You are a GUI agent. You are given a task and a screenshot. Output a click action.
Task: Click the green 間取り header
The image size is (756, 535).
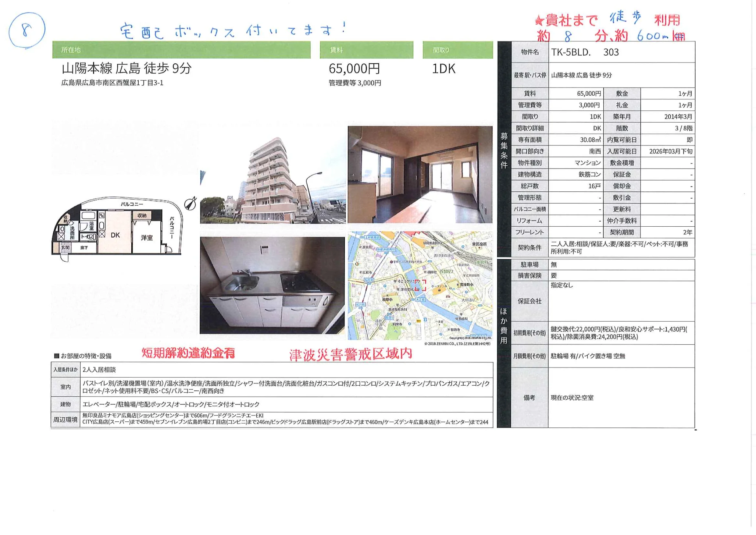coord(457,50)
